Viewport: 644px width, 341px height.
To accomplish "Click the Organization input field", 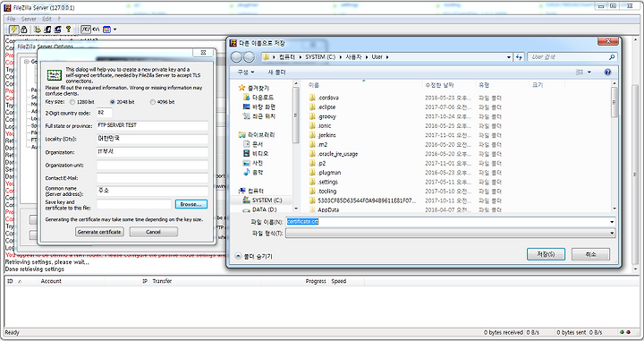I will coord(152,152).
